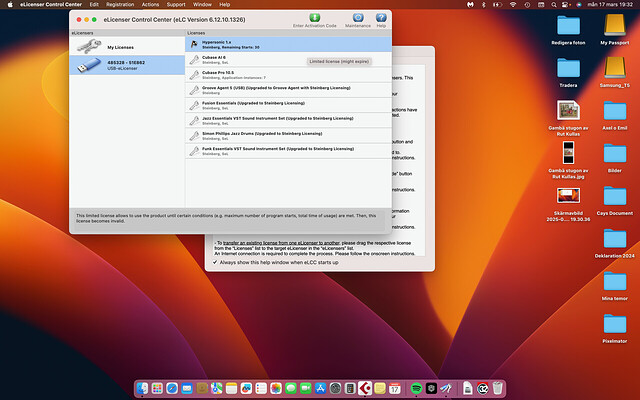The width and height of the screenshot is (640, 400).
Task: Select the Bilder folder on desktop
Action: [x=615, y=153]
